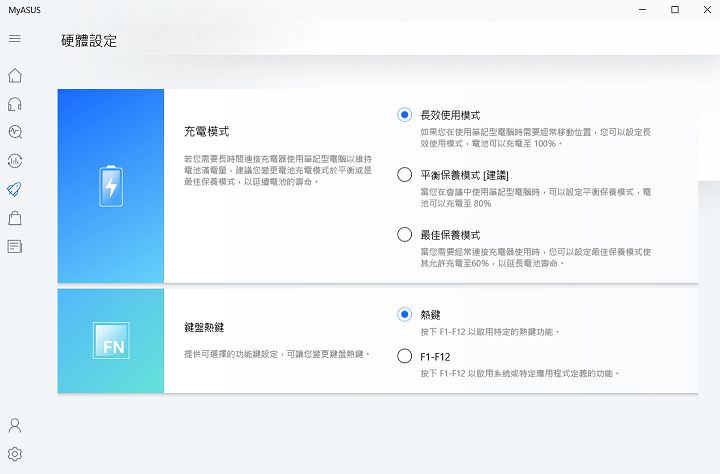Select 長效使用模式 radio button
This screenshot has width=720, height=474.
coord(404,115)
